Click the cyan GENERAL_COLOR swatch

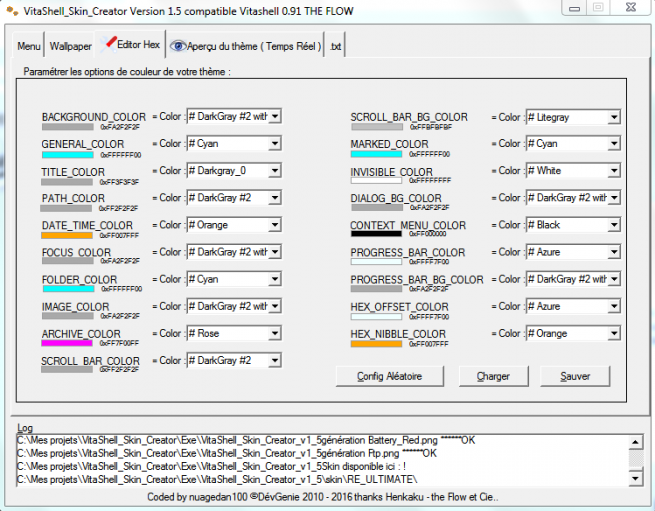click(x=67, y=154)
